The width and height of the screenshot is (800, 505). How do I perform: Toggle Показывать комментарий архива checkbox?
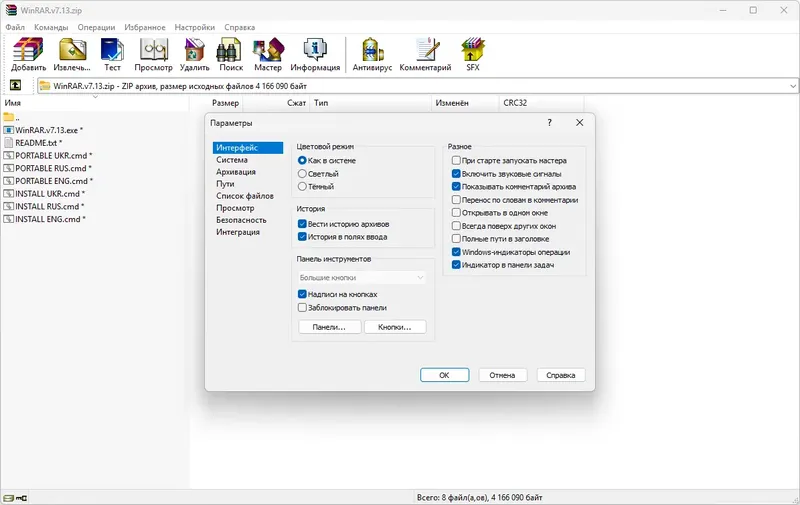pos(456,187)
